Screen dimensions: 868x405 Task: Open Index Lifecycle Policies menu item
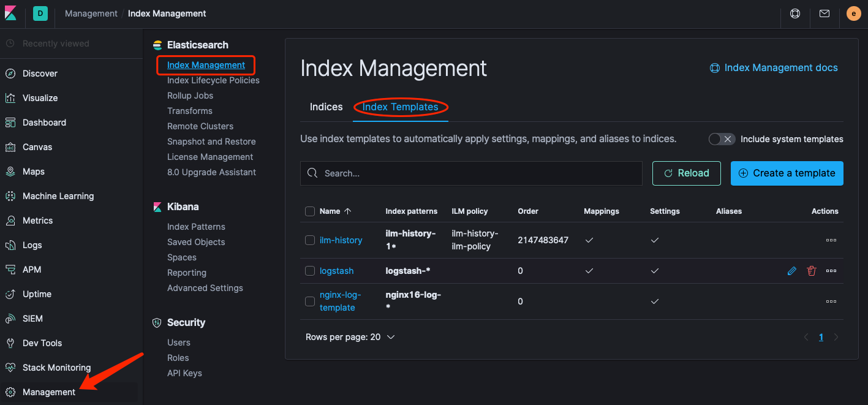(x=213, y=80)
